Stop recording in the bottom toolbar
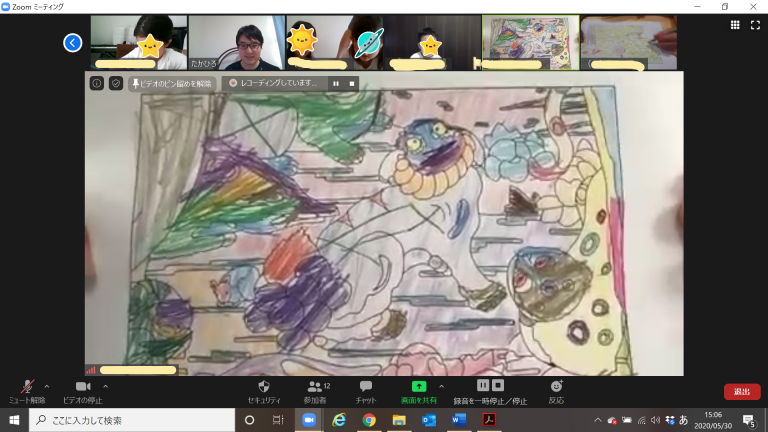This screenshot has height=432, width=768. click(498, 385)
